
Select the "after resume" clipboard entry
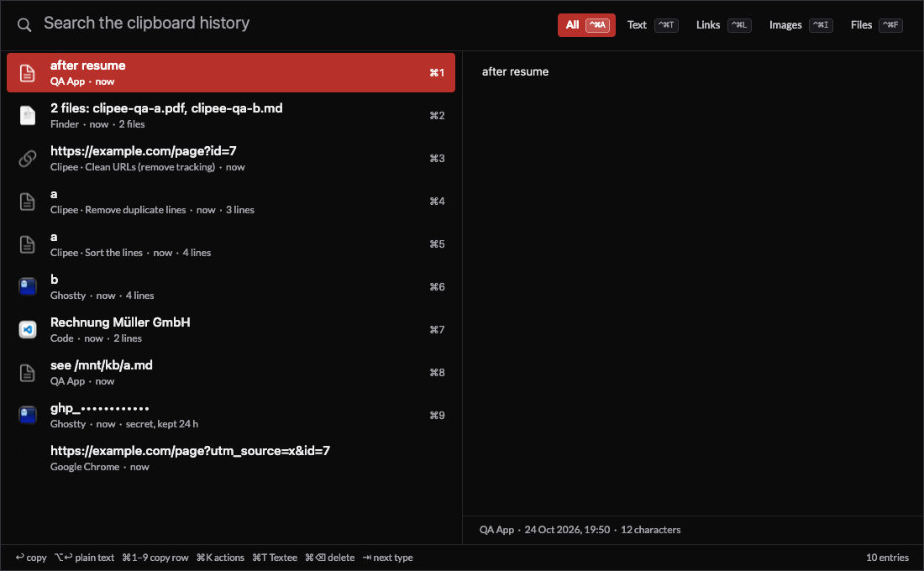231,72
